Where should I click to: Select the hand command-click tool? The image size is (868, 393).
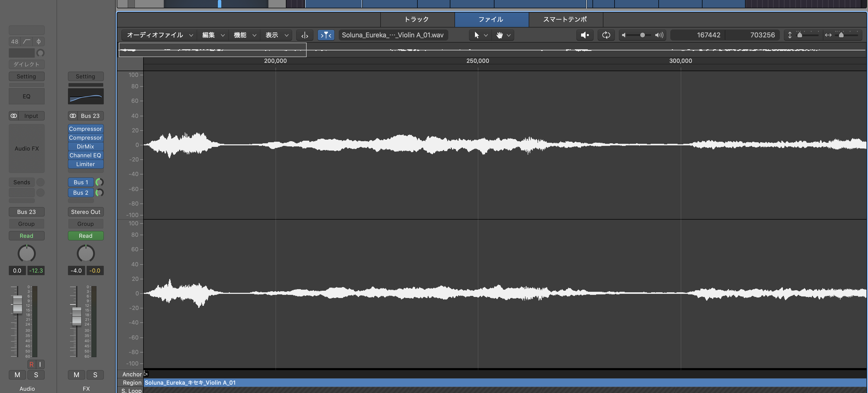499,35
